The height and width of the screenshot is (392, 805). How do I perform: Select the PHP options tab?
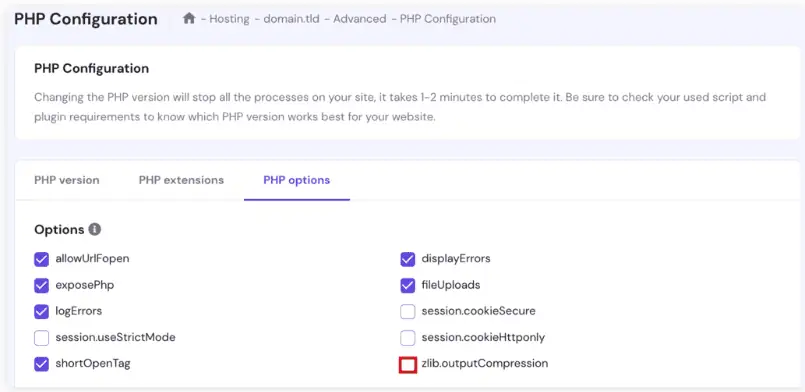point(297,180)
